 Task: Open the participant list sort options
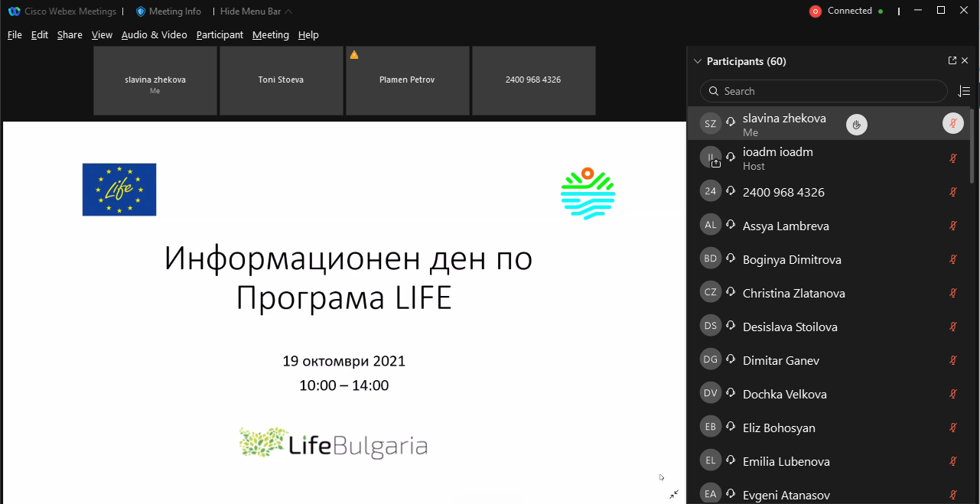coord(965,91)
